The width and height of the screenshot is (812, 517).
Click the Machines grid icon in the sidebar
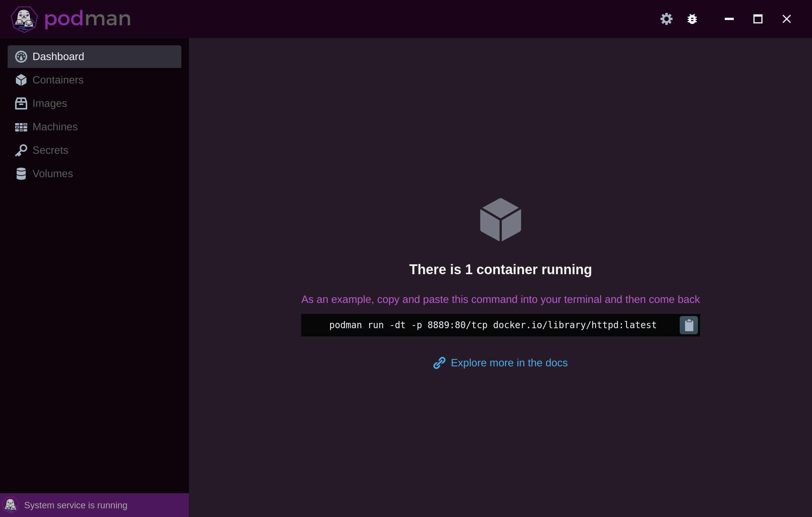pos(21,127)
